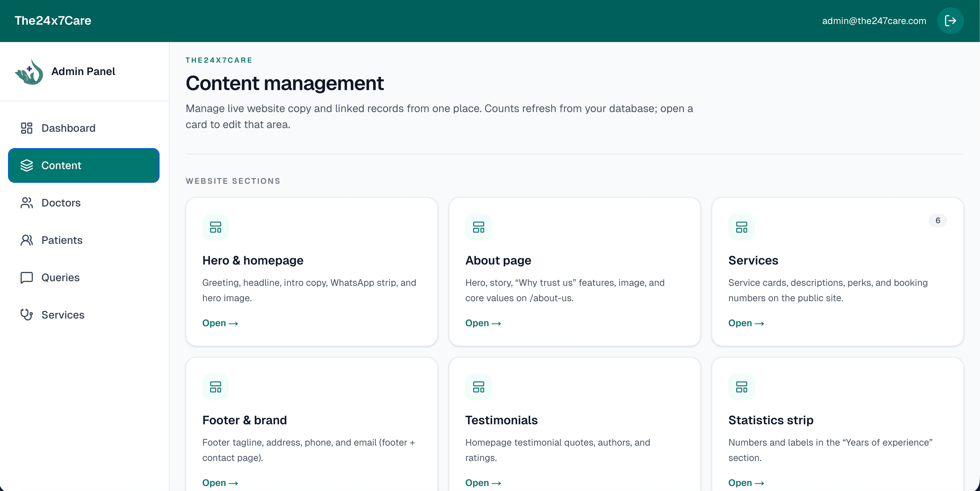Click the About page card title
The height and width of the screenshot is (491, 980).
498,260
